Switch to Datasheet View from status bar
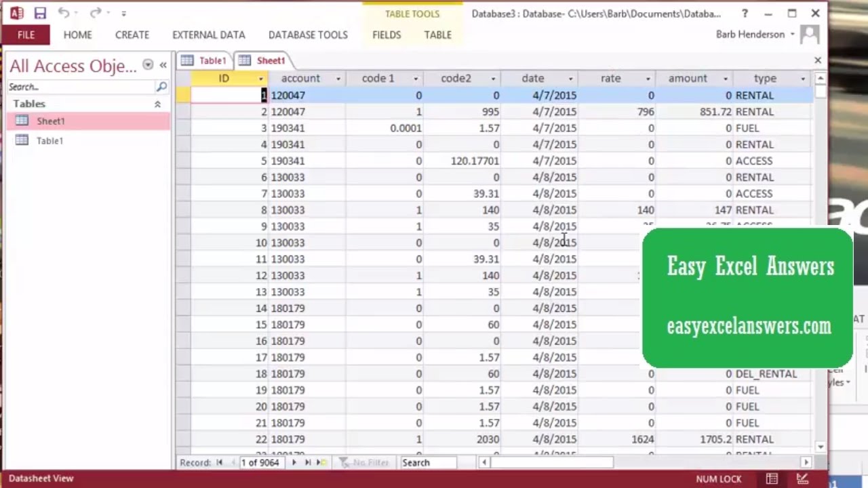The width and height of the screenshot is (868, 488). coord(772,479)
